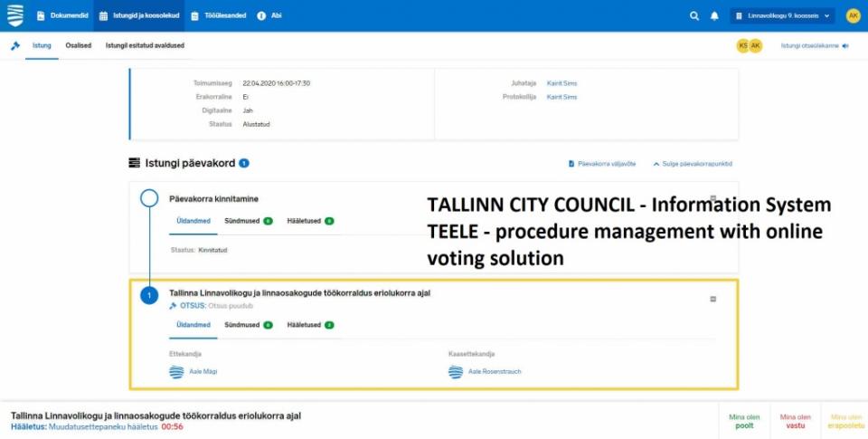This screenshot has height=439, width=868.
Task: Open agenda title Tallinna Linnavolikogu töökorraldus
Action: click(299, 293)
